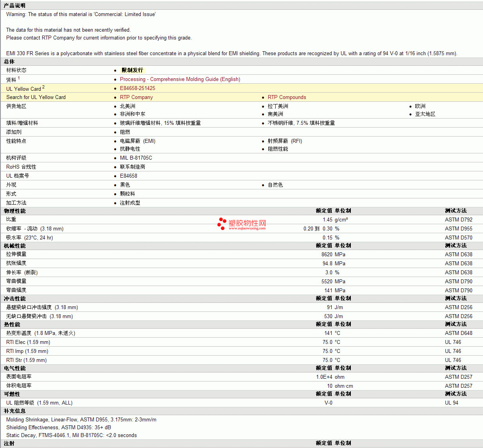Click the 材料状态 label
This screenshot has height=448, width=483.
tap(16, 70)
